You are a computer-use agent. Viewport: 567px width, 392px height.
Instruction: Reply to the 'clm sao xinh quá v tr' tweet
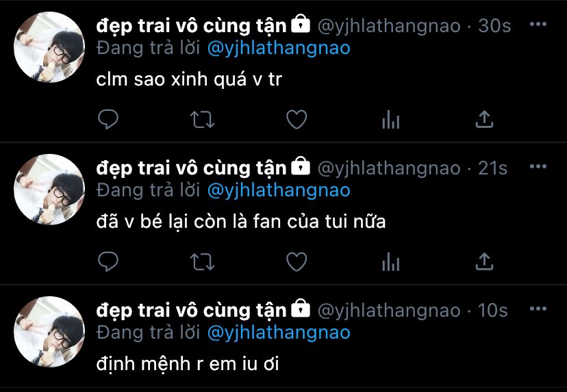(x=108, y=119)
